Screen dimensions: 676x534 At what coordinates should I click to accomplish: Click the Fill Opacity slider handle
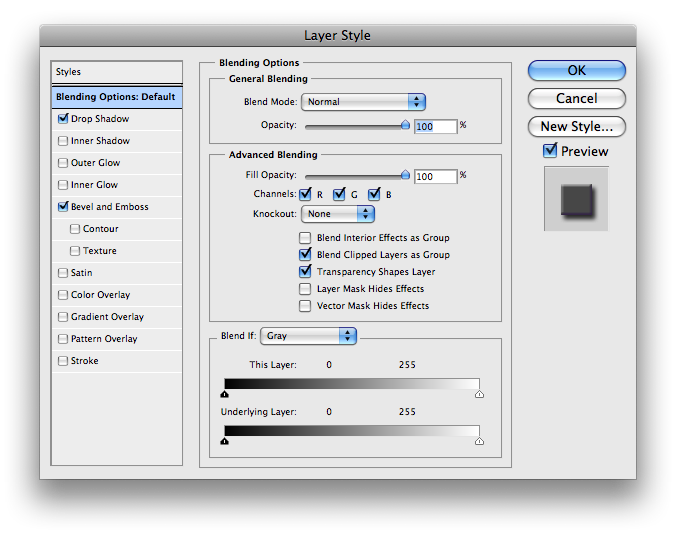click(405, 175)
